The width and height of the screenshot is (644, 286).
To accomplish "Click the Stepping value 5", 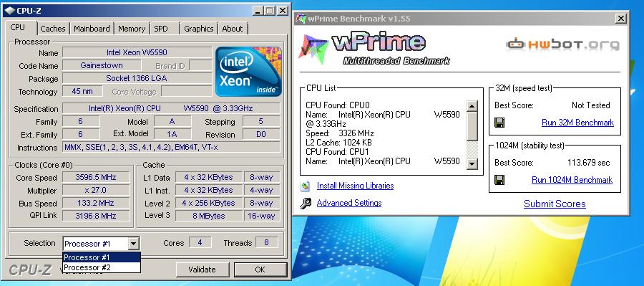I will click(261, 121).
